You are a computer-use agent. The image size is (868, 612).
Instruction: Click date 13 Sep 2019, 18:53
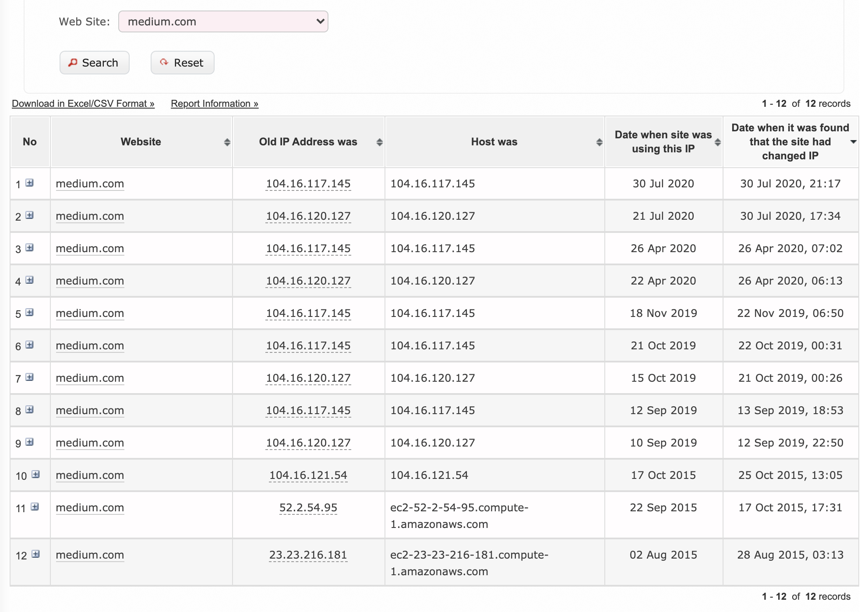click(790, 411)
